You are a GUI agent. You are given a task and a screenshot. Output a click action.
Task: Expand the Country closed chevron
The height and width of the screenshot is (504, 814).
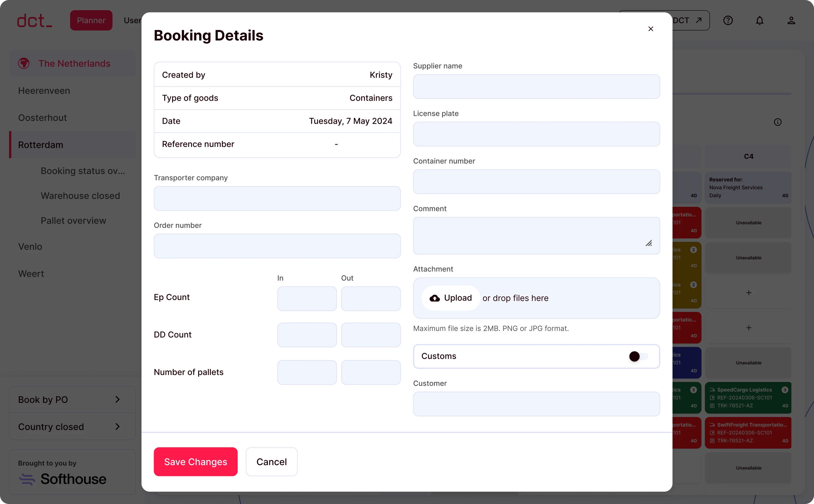117,426
